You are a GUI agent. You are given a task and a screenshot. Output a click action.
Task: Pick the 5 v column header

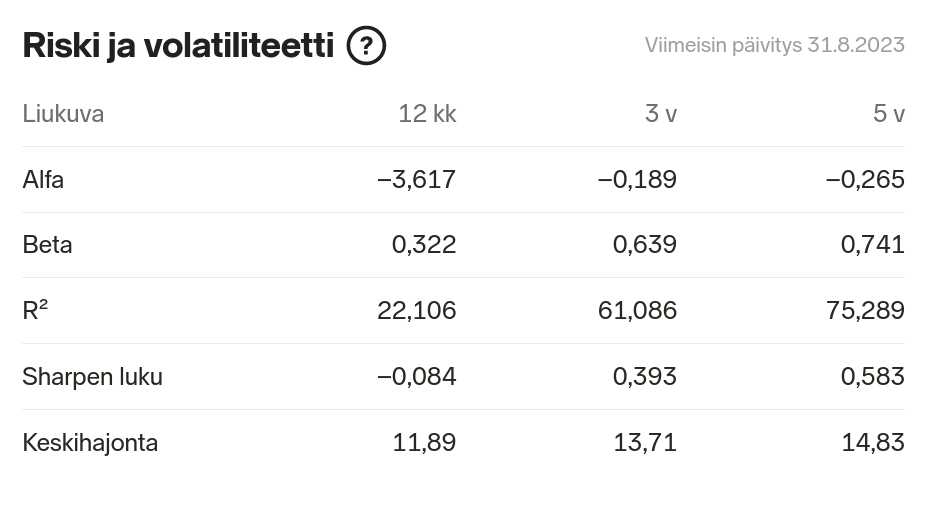[x=888, y=114]
